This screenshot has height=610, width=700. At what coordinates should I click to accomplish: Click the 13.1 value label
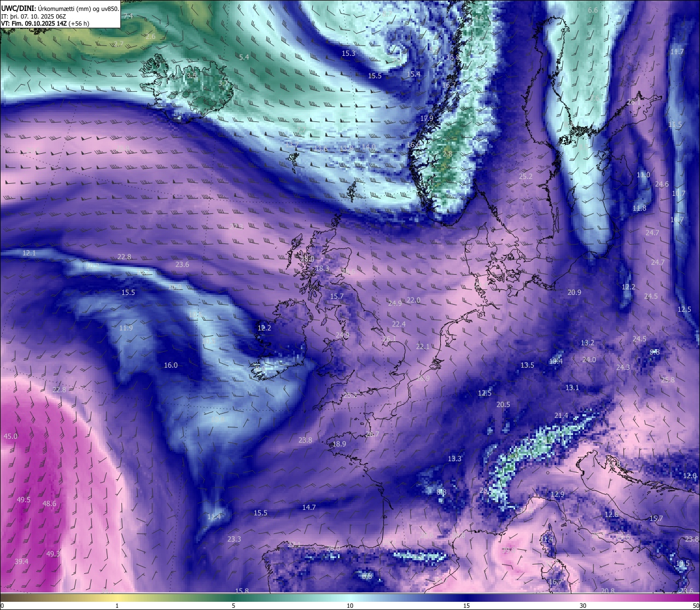click(x=572, y=387)
